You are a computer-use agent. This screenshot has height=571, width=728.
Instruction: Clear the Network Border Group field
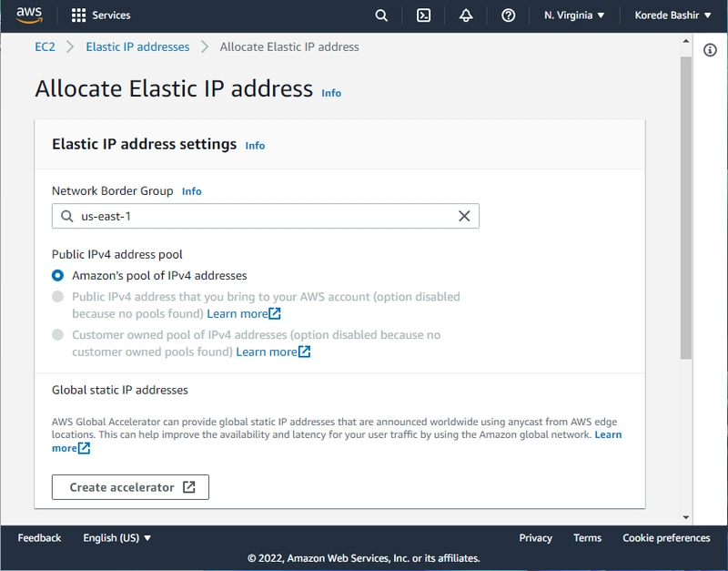pos(464,216)
